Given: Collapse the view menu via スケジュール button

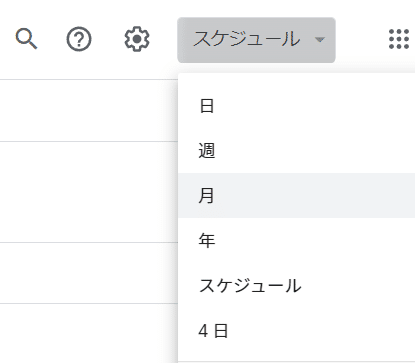Looking at the screenshot, I should (256, 40).
